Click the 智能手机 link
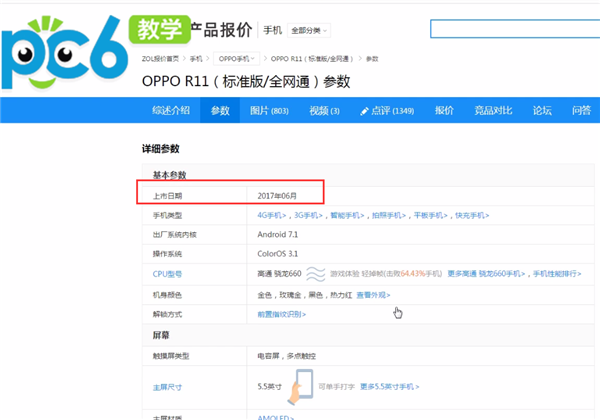The width and height of the screenshot is (600, 420). (347, 215)
